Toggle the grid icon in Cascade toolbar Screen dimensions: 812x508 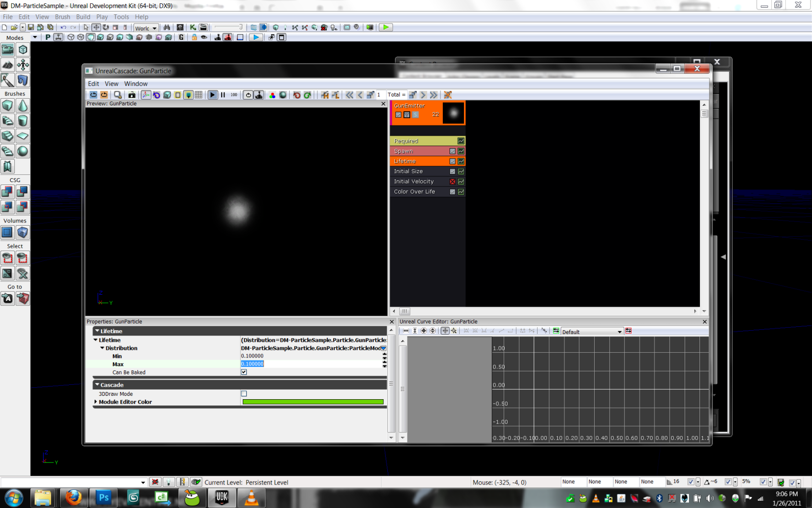199,95
